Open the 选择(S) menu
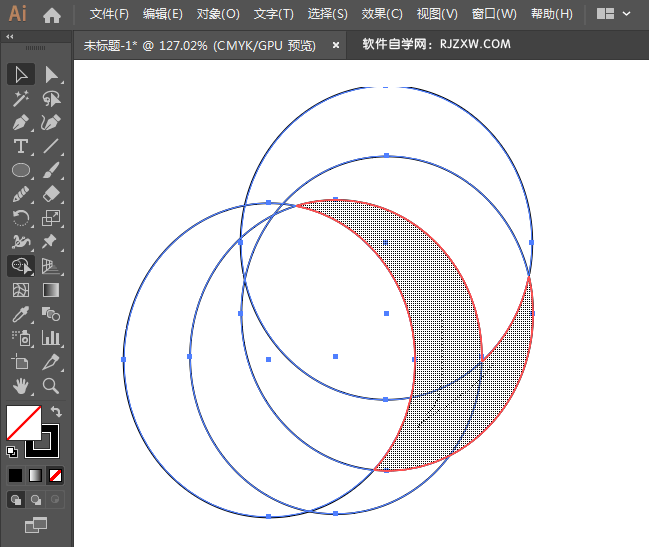 tap(327, 14)
